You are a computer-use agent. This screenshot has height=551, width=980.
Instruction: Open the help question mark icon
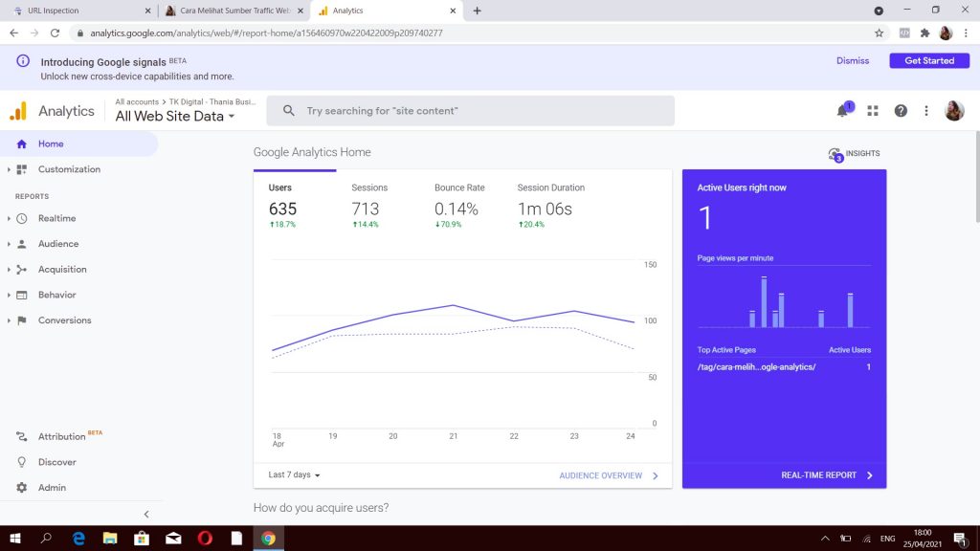click(x=901, y=111)
